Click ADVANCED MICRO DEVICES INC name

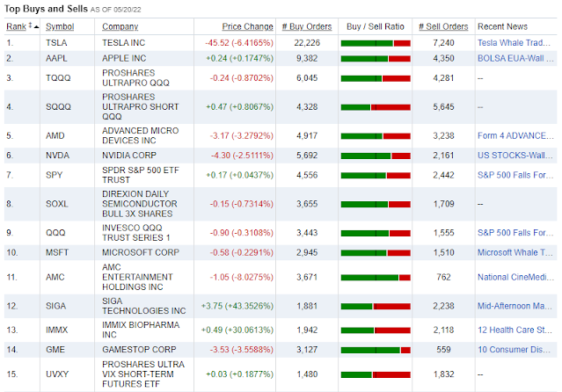click(x=140, y=135)
